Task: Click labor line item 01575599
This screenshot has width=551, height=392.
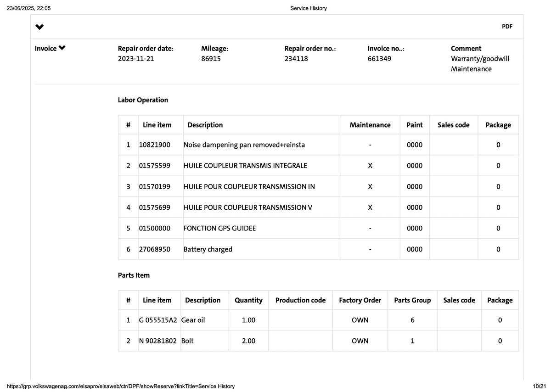Action: [155, 166]
